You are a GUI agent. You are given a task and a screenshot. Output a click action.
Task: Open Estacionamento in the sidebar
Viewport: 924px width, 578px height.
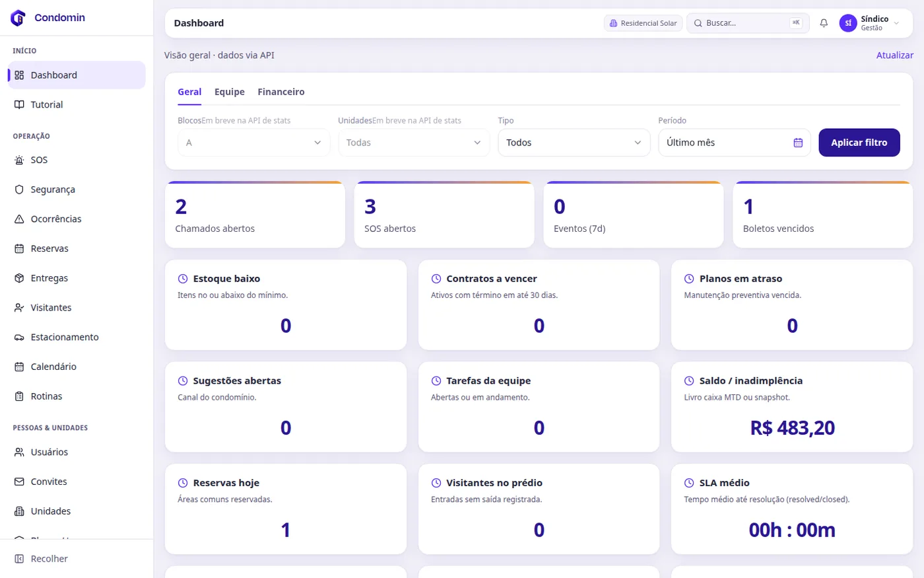pyautogui.click(x=77, y=337)
